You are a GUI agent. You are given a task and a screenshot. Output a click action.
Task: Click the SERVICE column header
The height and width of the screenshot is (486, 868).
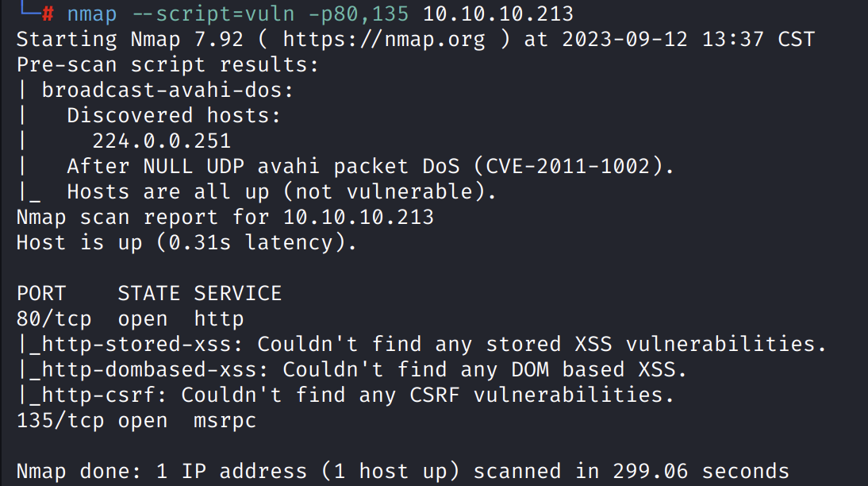click(238, 293)
